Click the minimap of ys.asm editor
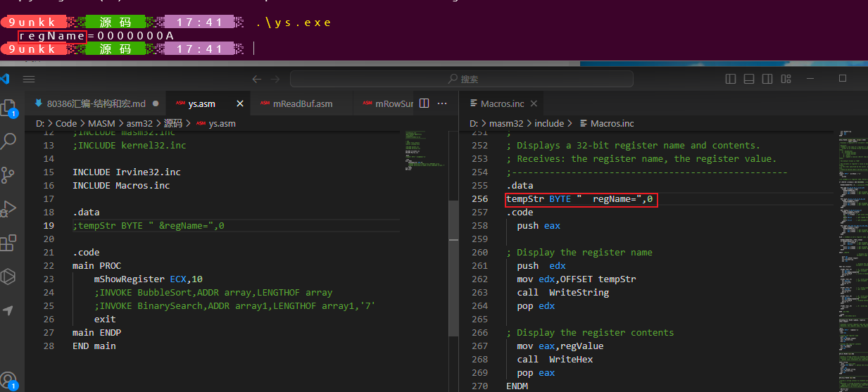 pyautogui.click(x=425, y=151)
